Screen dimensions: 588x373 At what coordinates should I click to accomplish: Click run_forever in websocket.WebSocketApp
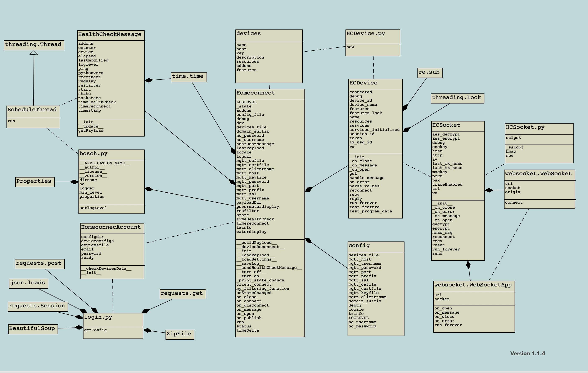[x=448, y=325]
